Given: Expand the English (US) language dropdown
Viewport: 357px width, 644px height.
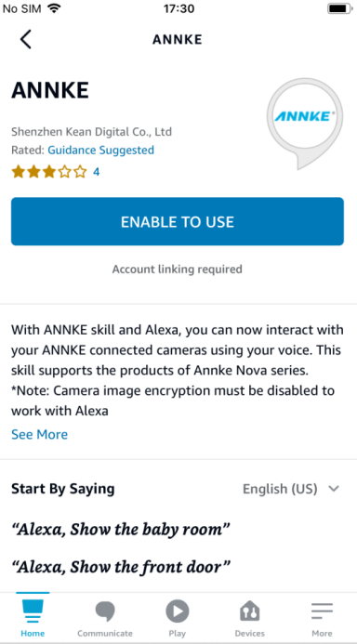Looking at the screenshot, I should click(291, 489).
